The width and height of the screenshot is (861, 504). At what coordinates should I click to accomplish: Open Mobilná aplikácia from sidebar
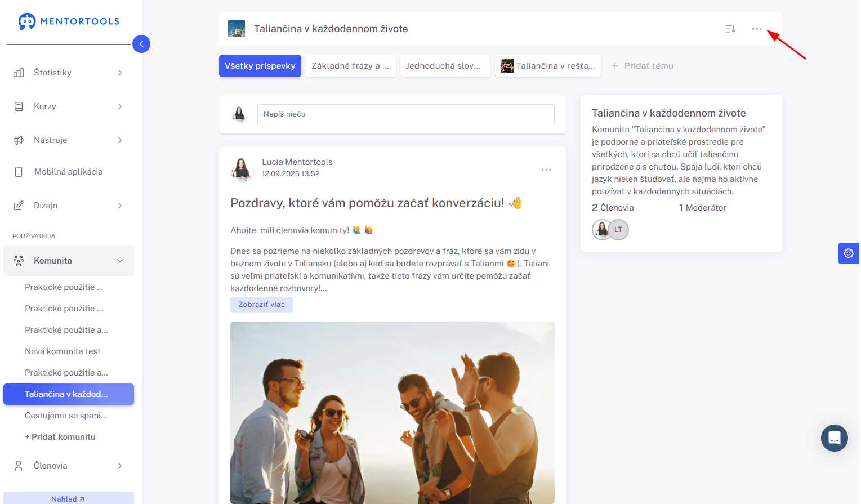click(x=69, y=172)
